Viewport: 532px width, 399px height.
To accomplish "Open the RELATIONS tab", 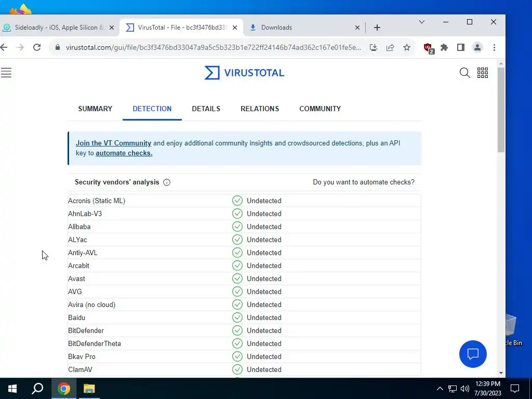I will (260, 109).
